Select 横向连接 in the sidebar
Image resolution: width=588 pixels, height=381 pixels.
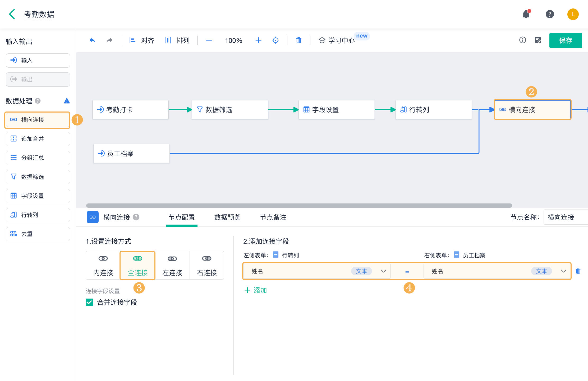(x=38, y=120)
